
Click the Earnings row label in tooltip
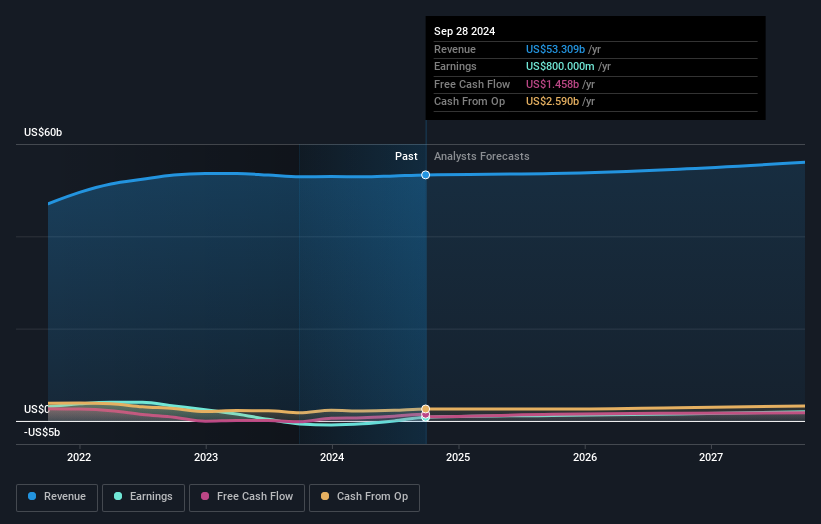[x=456, y=66]
